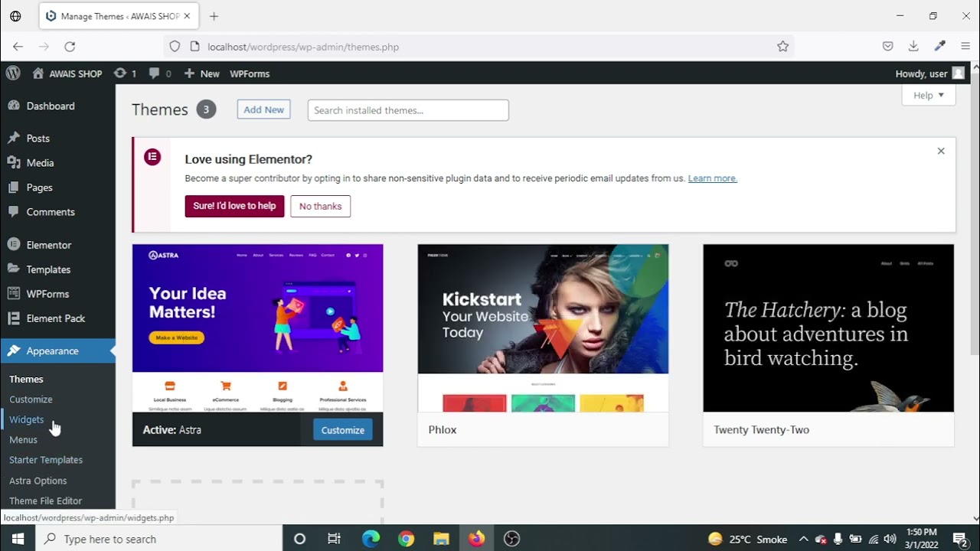Screen dimensions: 980x551
Task: Click the Astra theme screenshot
Action: [x=257, y=329]
